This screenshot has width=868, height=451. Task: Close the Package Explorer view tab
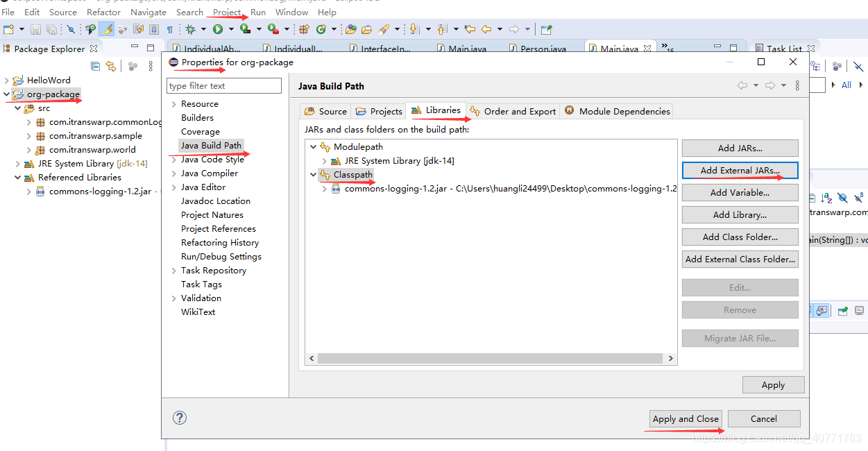(94, 49)
